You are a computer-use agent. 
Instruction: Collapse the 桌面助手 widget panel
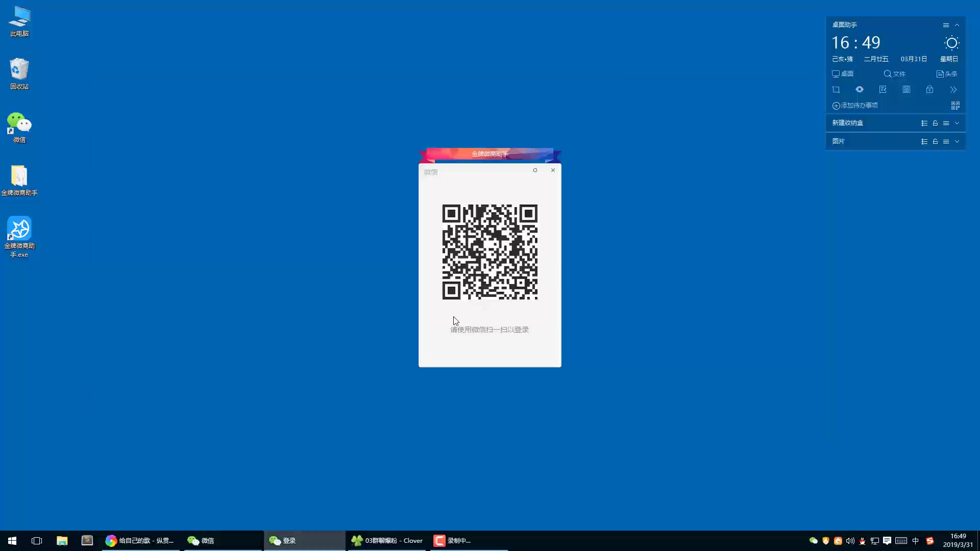click(957, 25)
